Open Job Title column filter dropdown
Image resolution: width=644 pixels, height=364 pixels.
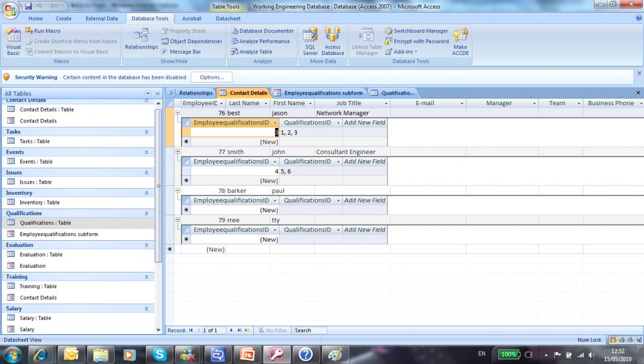pos(386,103)
